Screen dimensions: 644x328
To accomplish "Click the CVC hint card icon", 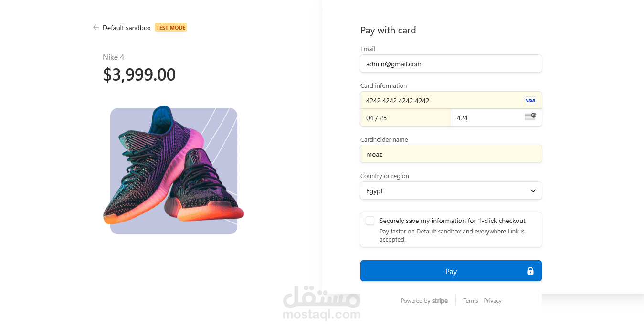I will click(x=530, y=116).
